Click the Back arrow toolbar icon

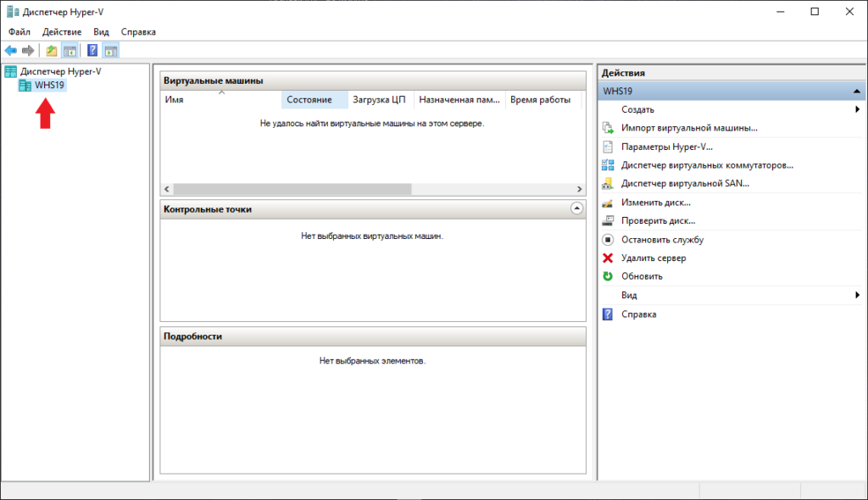[x=10, y=51]
